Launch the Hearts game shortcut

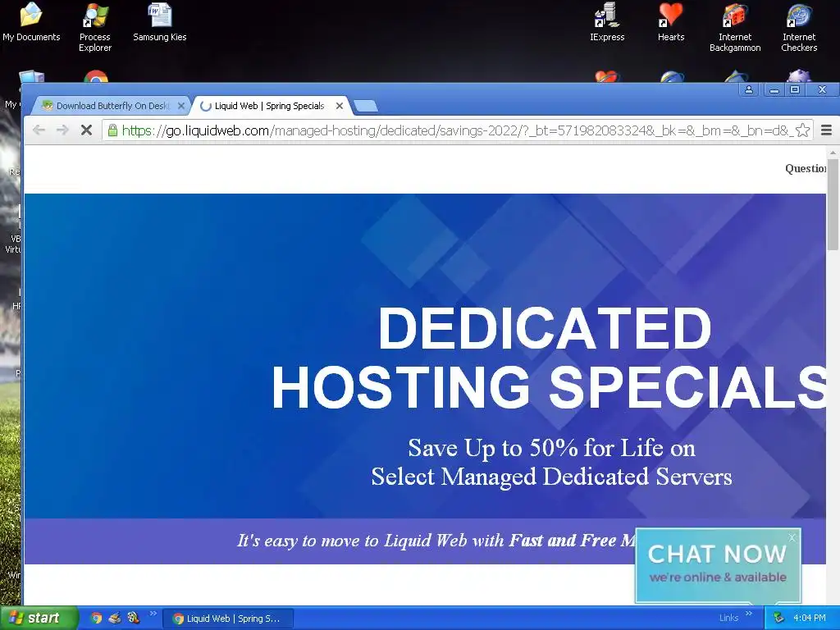pos(671,22)
